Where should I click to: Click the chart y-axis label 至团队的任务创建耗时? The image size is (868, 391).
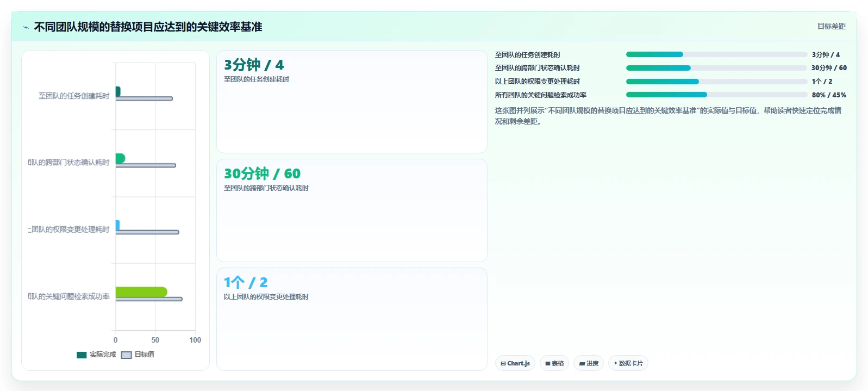coord(74,96)
